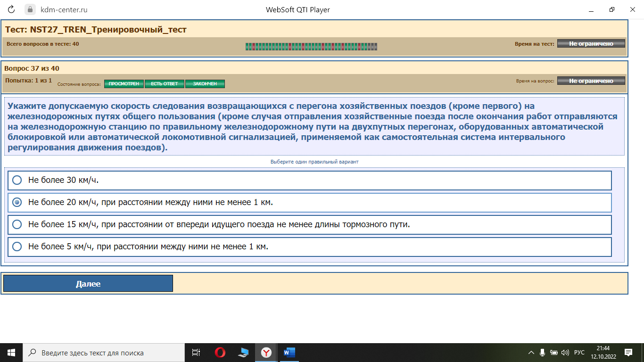Open the Windows Start menu

click(x=11, y=353)
